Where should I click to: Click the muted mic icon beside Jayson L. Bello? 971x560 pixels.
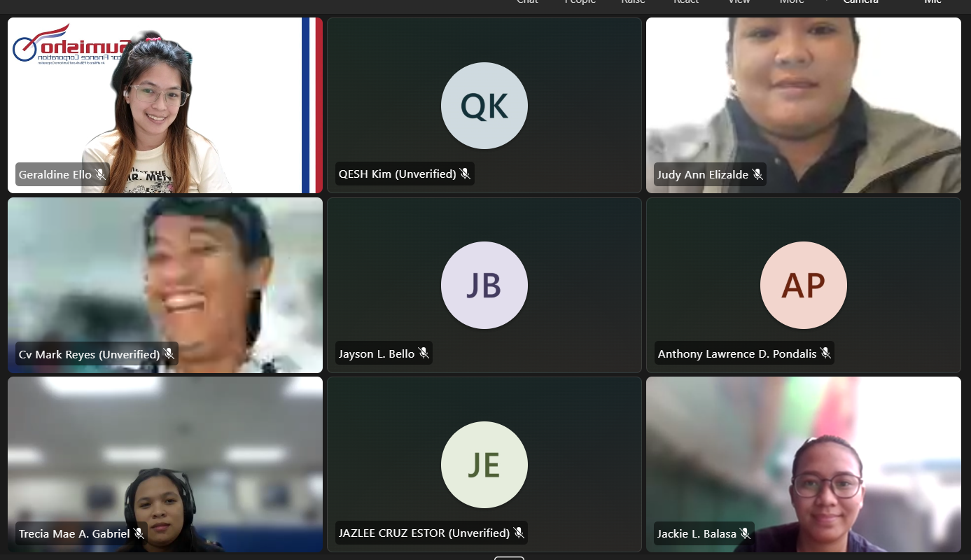click(x=424, y=353)
